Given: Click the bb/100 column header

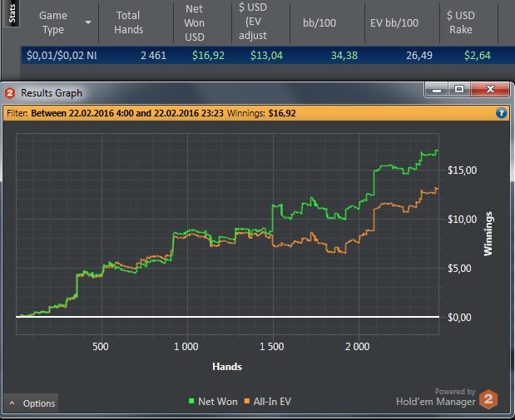Looking at the screenshot, I should pos(319,22).
